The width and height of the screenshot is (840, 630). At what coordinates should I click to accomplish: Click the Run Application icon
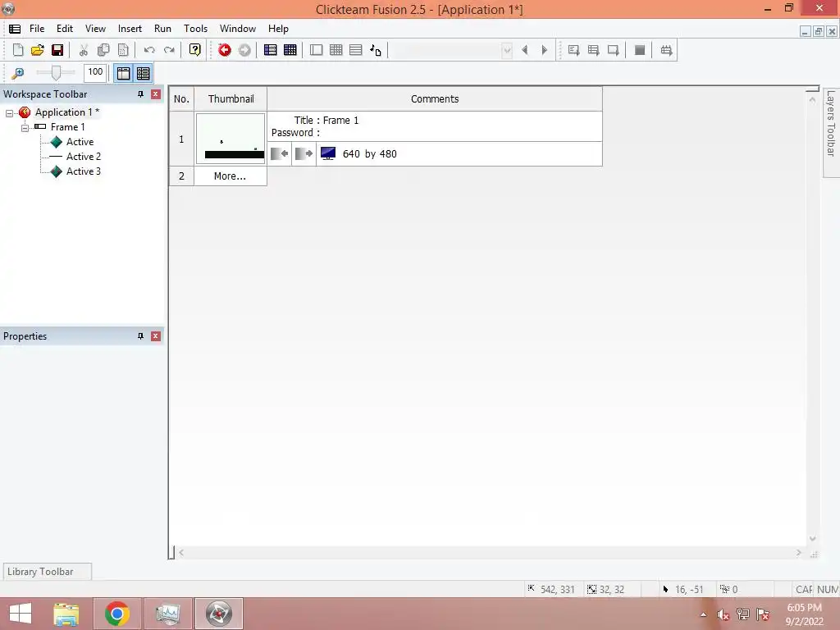(x=594, y=50)
